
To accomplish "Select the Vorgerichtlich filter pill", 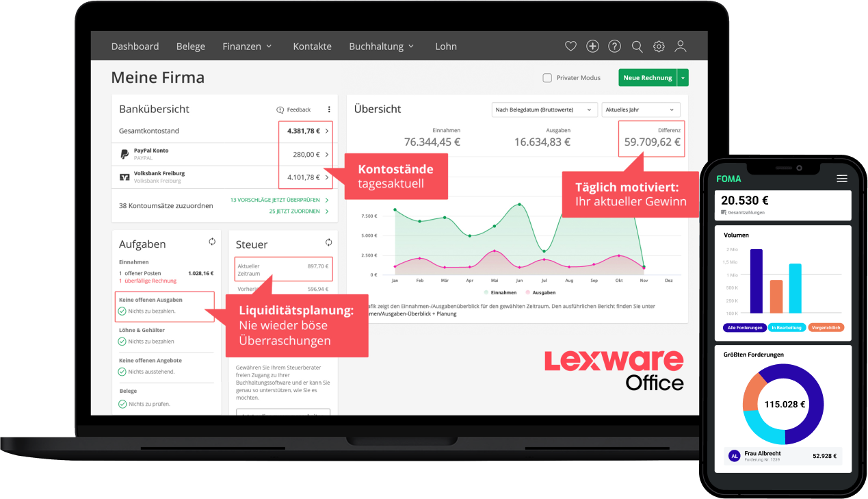I will coord(826,328).
